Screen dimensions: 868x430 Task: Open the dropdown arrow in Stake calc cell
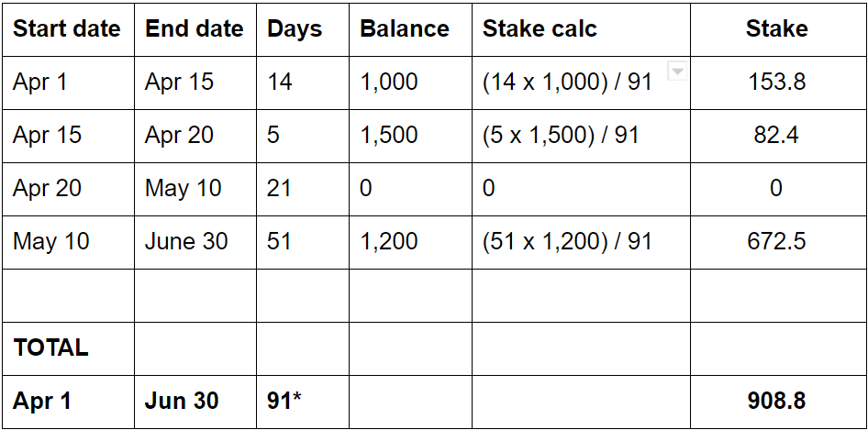(676, 72)
